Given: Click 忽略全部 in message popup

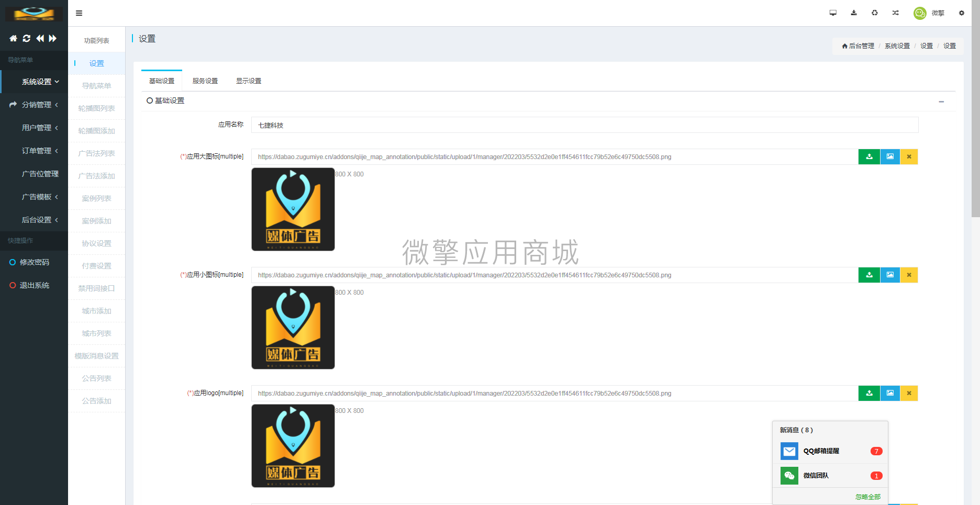Looking at the screenshot, I should [x=868, y=497].
